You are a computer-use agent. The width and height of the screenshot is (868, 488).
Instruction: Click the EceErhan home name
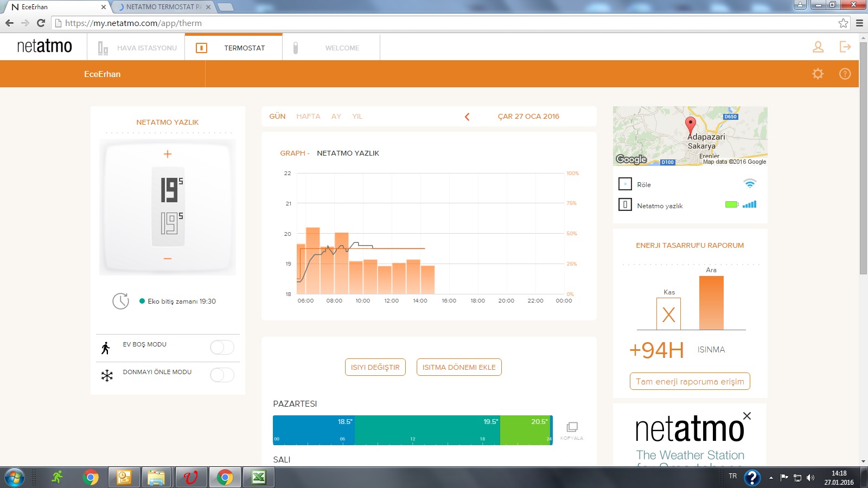(102, 74)
